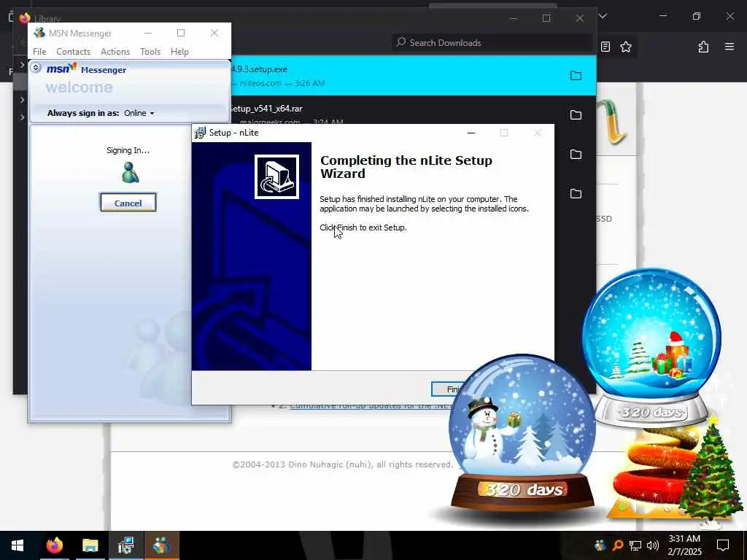Open the 'Always sign in as' Online dropdown
This screenshot has height=560, width=747.
point(139,113)
